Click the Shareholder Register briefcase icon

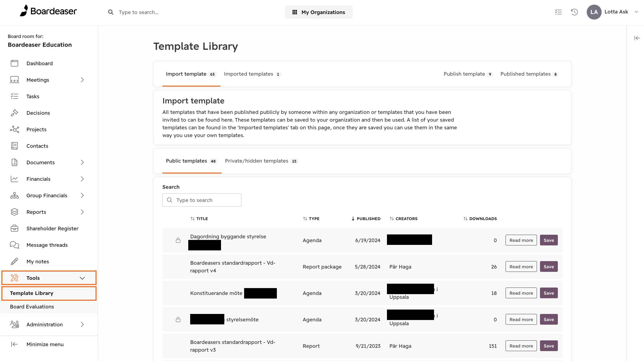[x=14, y=228]
